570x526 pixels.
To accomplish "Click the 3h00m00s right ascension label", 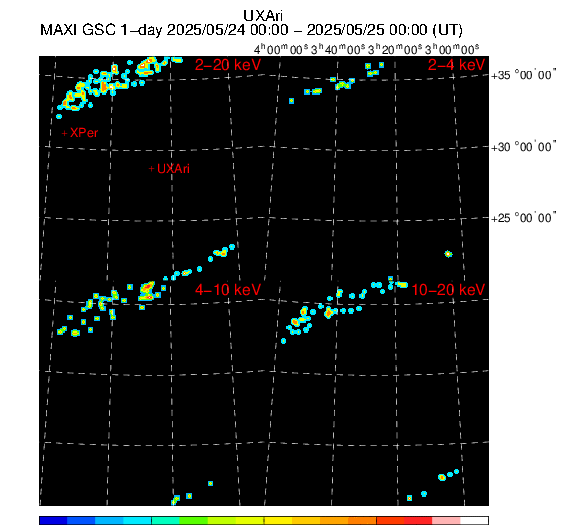I will (x=452, y=49).
